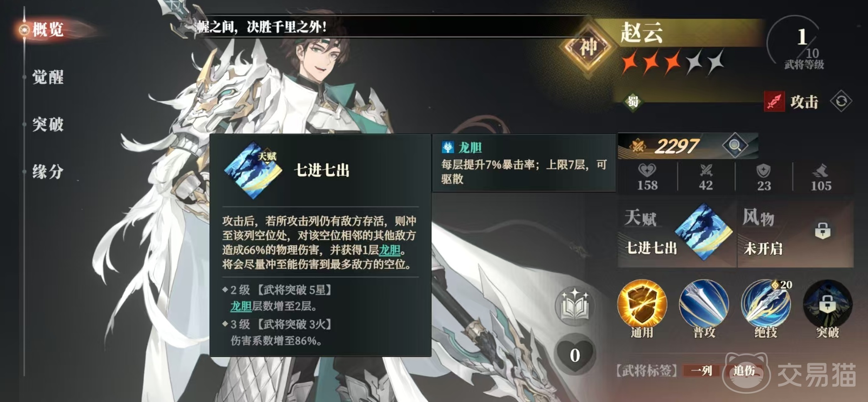Click the 龙胆 link in description
The width and height of the screenshot is (868, 402).
click(x=390, y=250)
